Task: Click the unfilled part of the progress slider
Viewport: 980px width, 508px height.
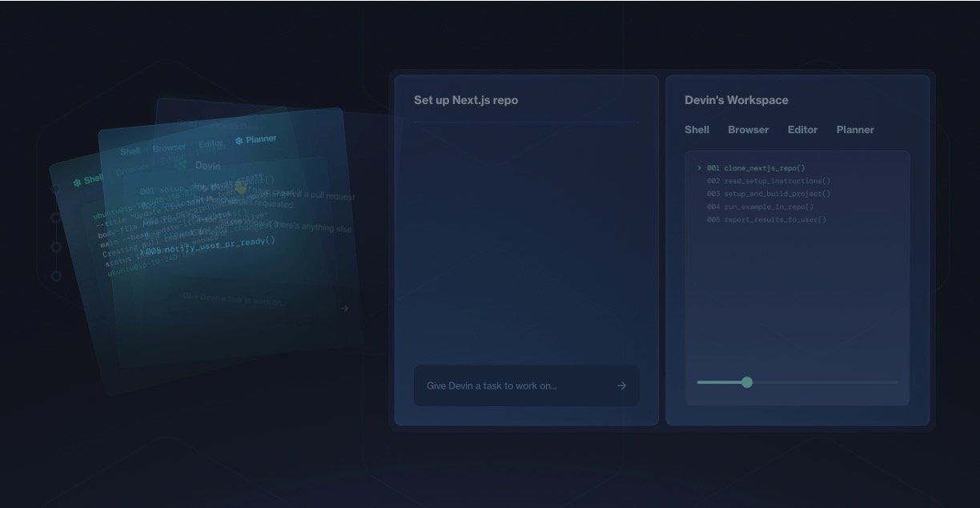Action: coord(825,382)
